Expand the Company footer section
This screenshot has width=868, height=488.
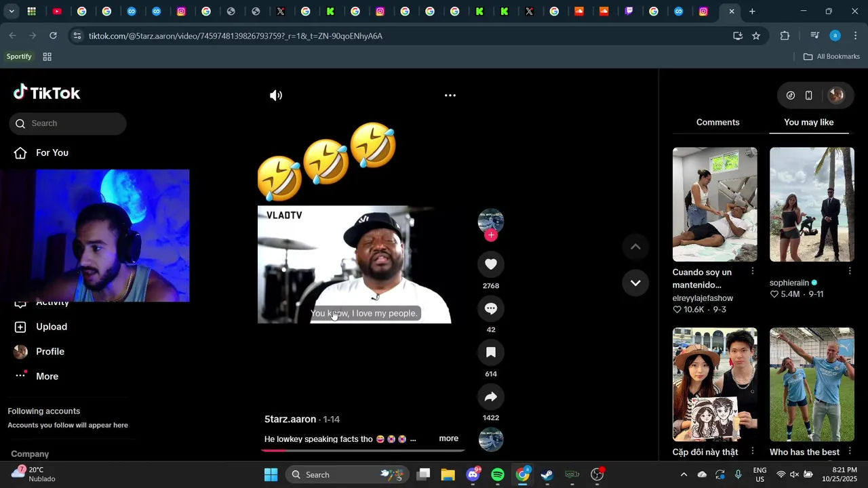[x=30, y=454]
